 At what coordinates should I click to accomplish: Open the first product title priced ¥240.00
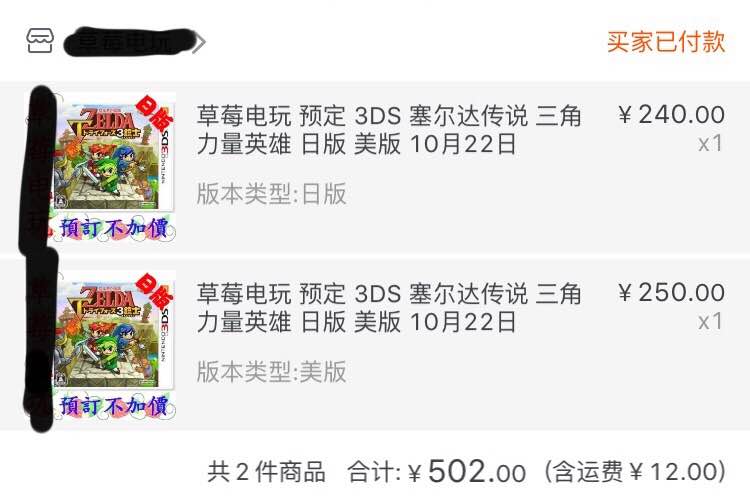pyautogui.click(x=388, y=130)
